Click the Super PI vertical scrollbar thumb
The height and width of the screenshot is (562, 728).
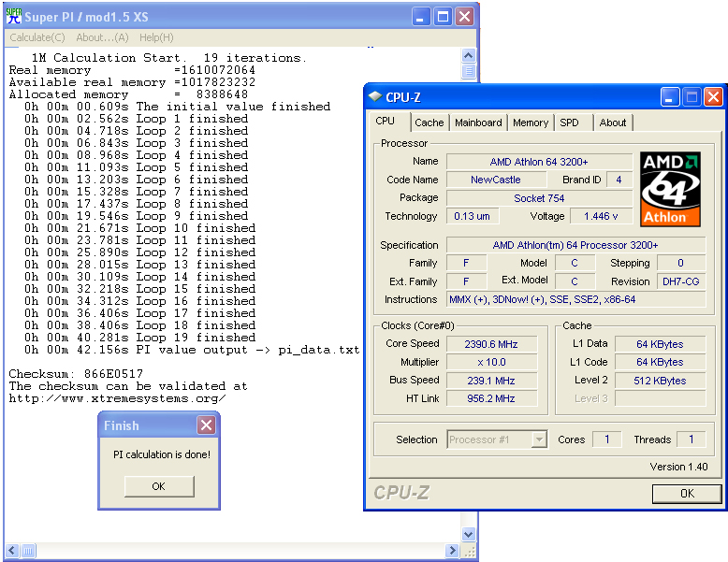[469, 71]
